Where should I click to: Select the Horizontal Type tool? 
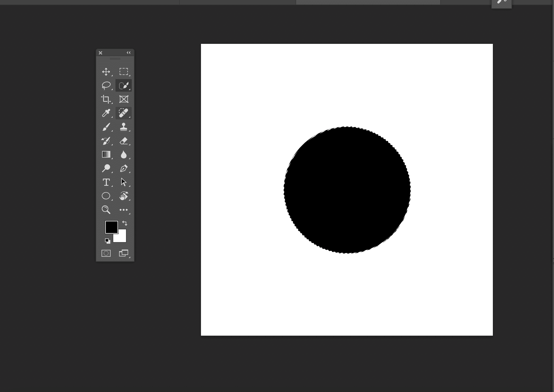tap(106, 182)
